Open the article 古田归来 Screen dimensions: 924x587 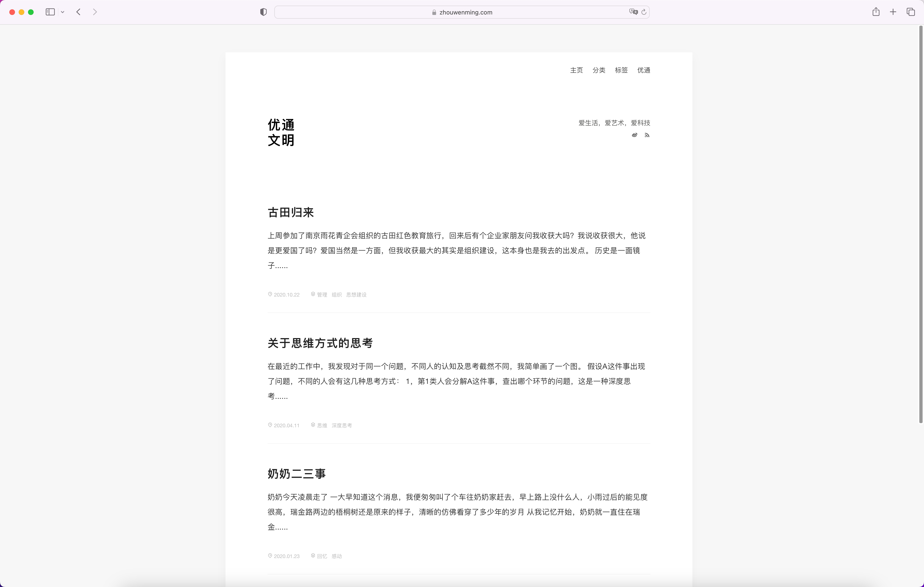click(290, 212)
